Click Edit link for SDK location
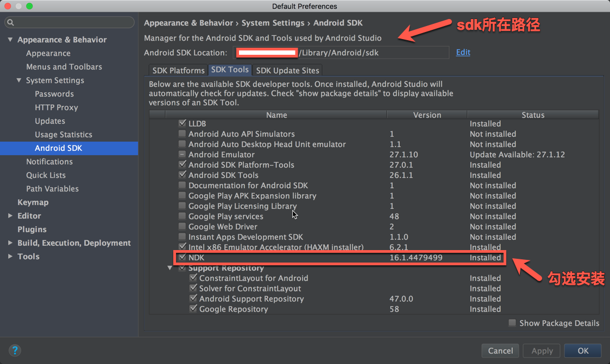Screen dimensions: 610x364 (x=463, y=52)
